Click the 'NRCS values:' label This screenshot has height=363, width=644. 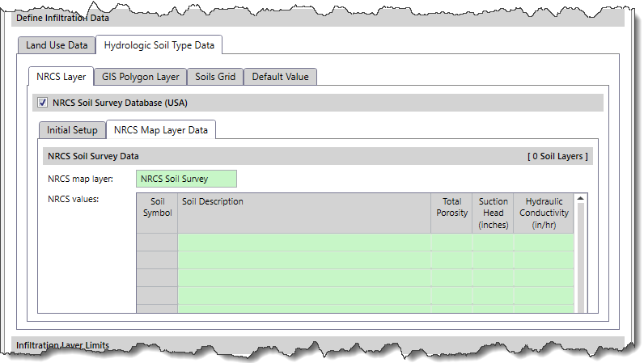tap(74, 199)
